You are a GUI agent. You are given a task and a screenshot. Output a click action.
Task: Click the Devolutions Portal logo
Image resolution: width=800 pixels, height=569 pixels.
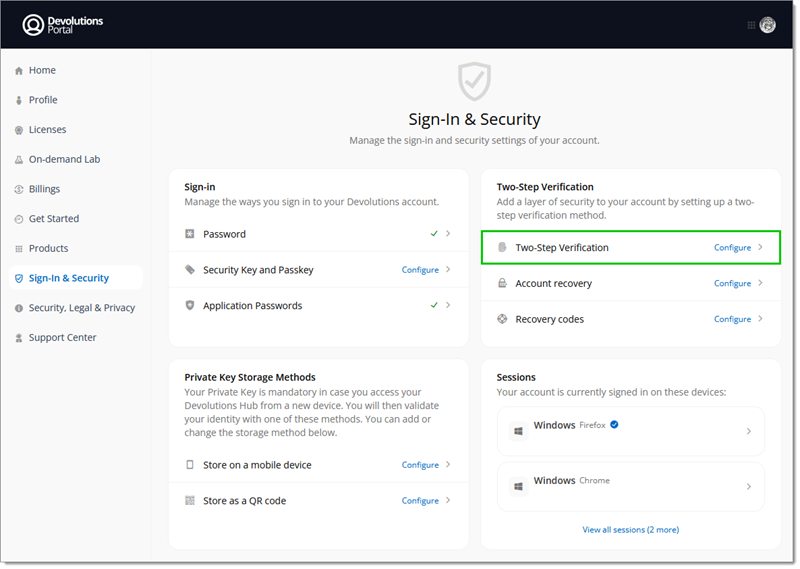click(x=63, y=24)
